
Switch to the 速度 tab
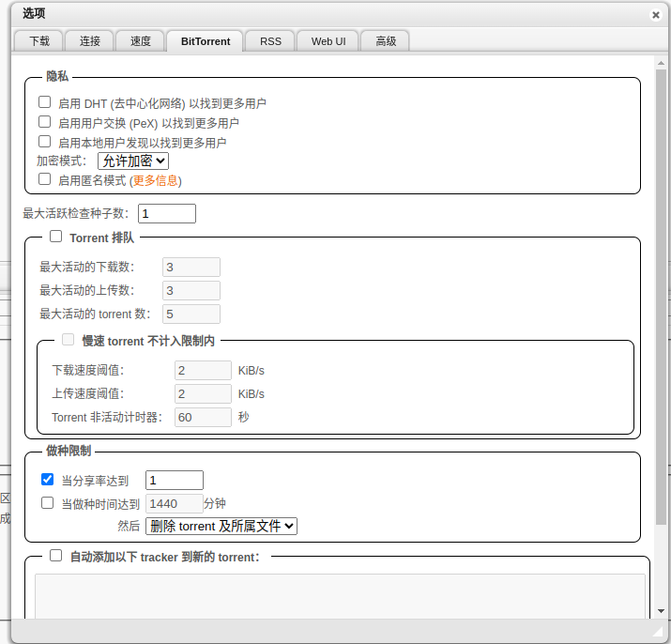point(141,41)
